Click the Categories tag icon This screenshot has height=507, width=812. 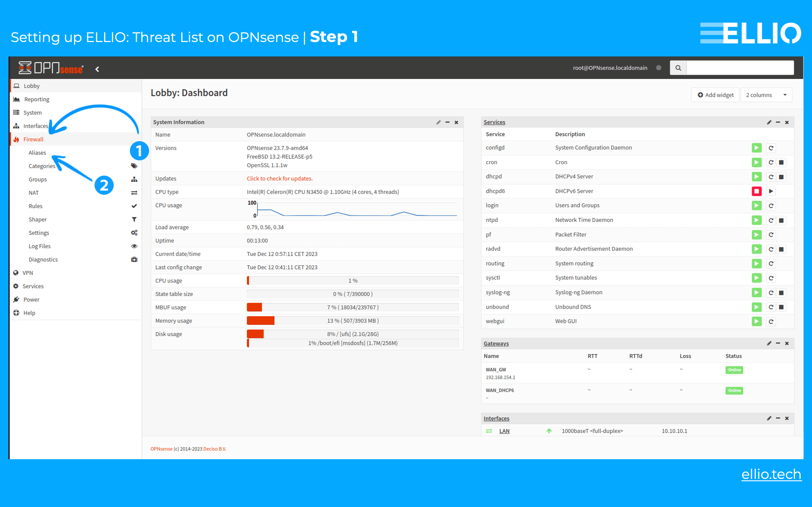[134, 166]
